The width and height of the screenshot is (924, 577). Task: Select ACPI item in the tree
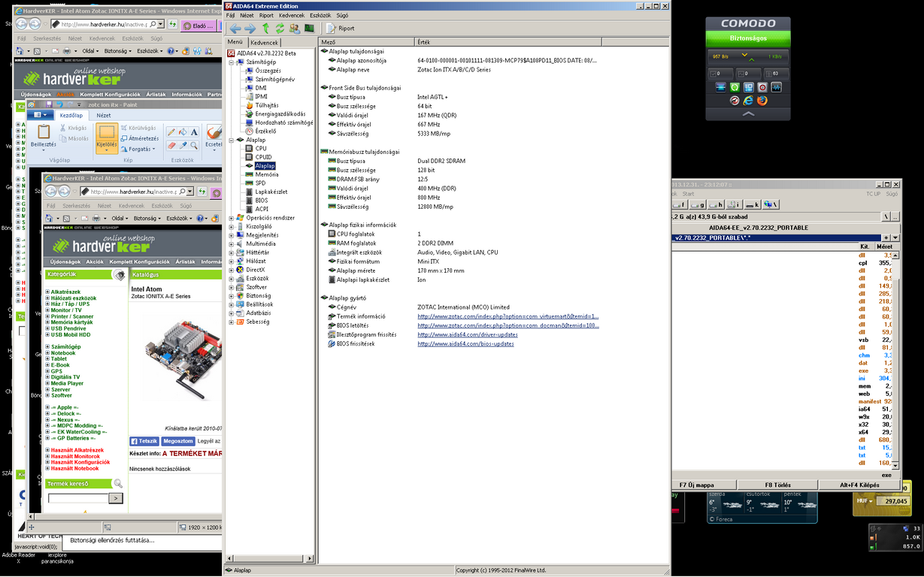(262, 209)
